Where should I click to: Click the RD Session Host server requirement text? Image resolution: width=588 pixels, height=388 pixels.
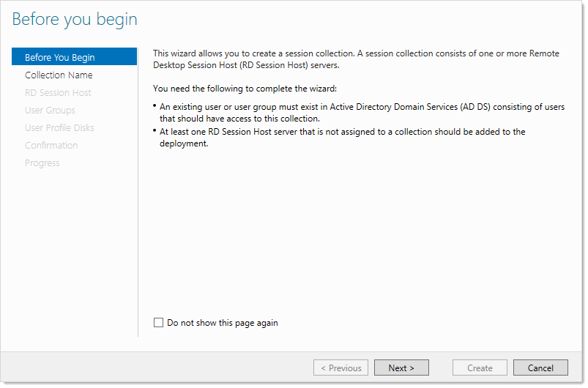(x=342, y=137)
